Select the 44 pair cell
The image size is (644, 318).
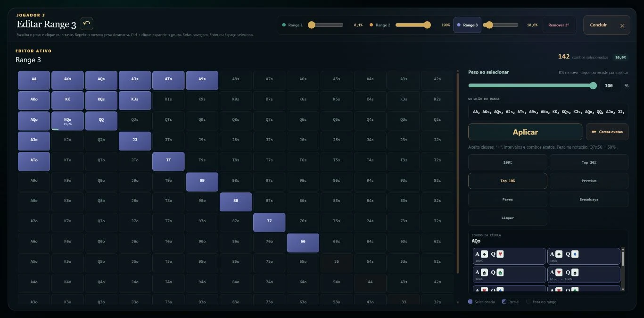[370, 283]
